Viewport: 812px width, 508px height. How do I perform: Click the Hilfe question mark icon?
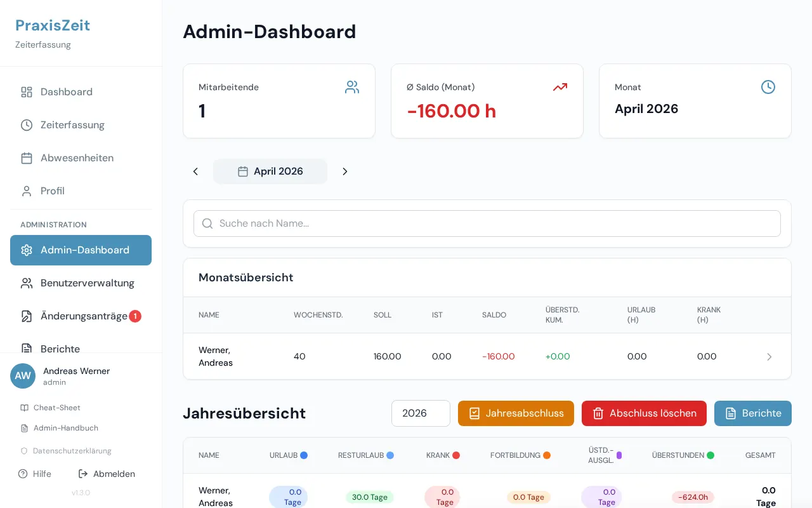coord(23,474)
